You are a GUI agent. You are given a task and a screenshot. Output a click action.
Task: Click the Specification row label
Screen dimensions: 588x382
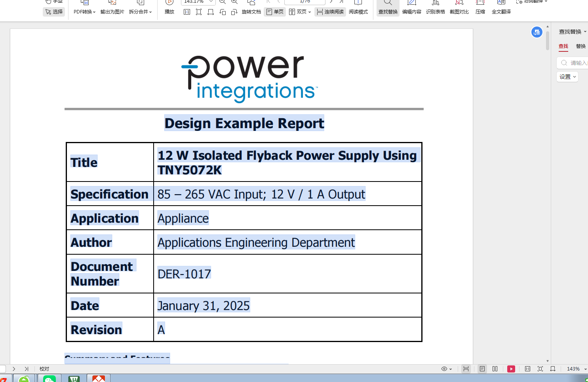110,194
